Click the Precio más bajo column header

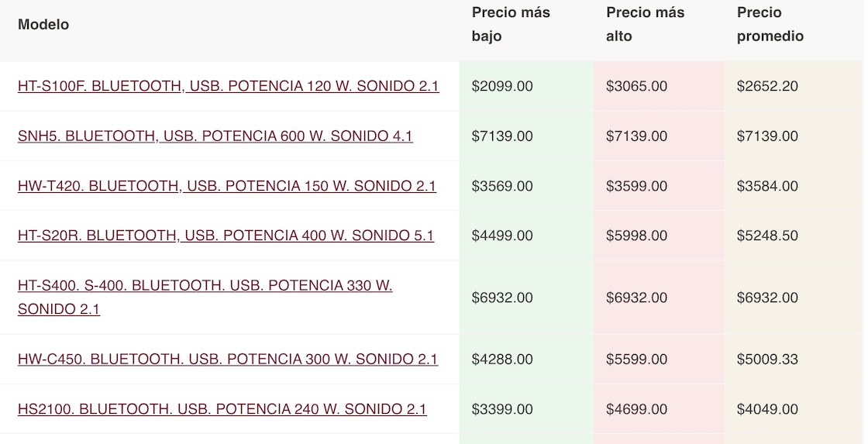510,25
